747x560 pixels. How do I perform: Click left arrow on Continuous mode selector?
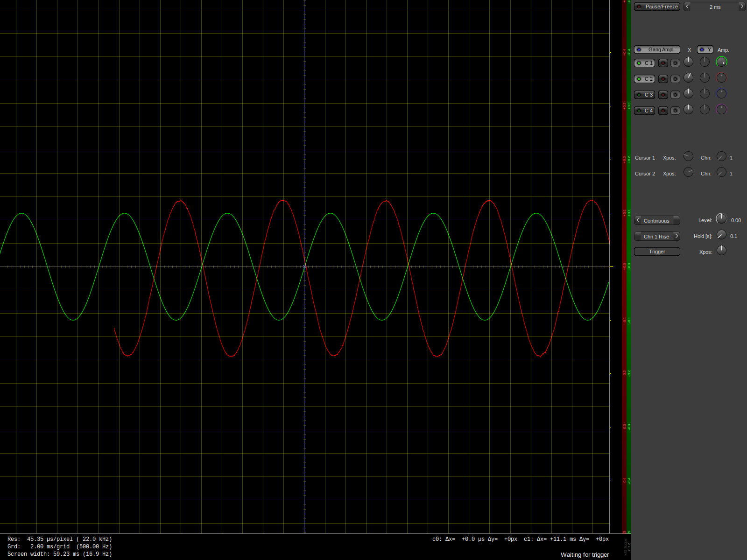tap(638, 220)
